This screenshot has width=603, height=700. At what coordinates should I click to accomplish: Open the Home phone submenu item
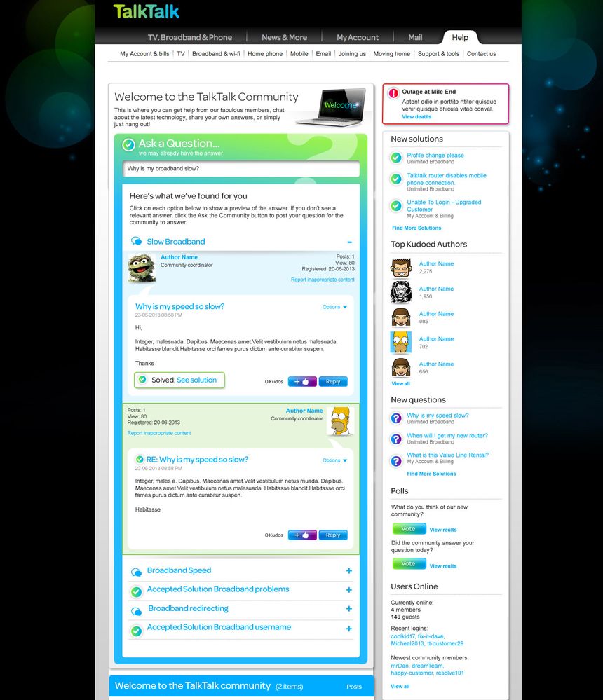point(265,53)
